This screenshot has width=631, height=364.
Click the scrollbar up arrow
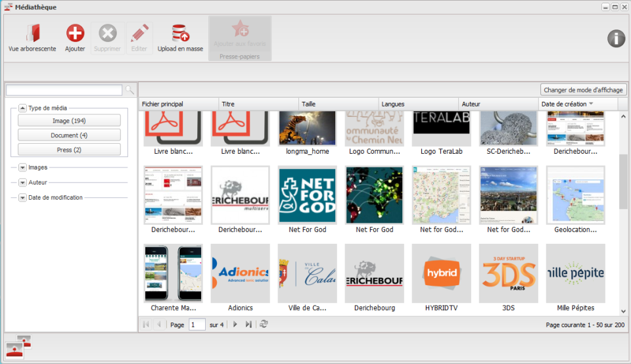[x=623, y=117]
